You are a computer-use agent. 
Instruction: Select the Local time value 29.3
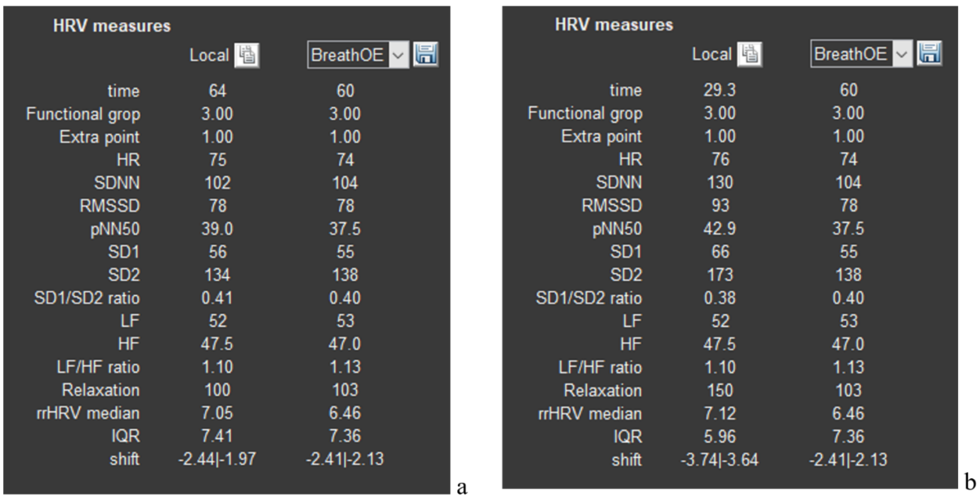coord(720,91)
